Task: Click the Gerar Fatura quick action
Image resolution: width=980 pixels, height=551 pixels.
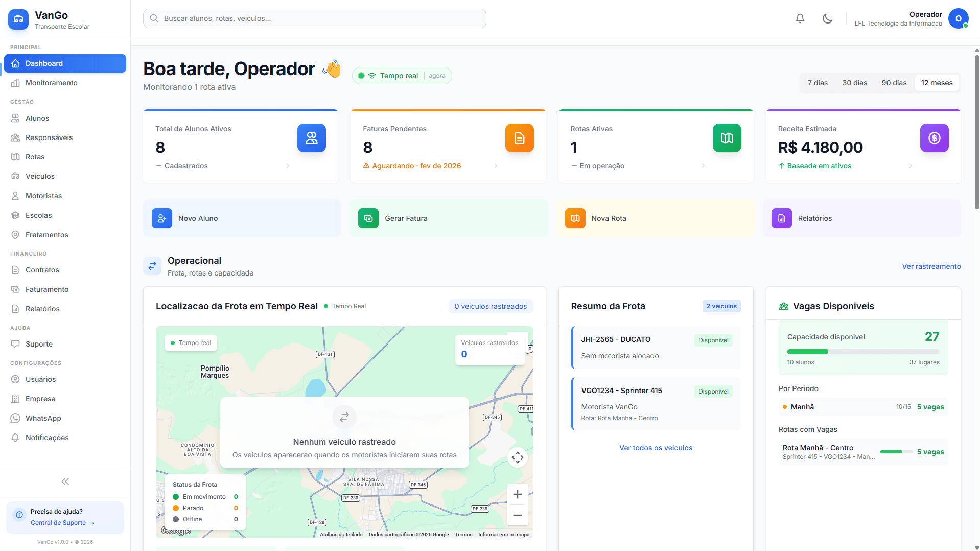Action: coord(448,218)
